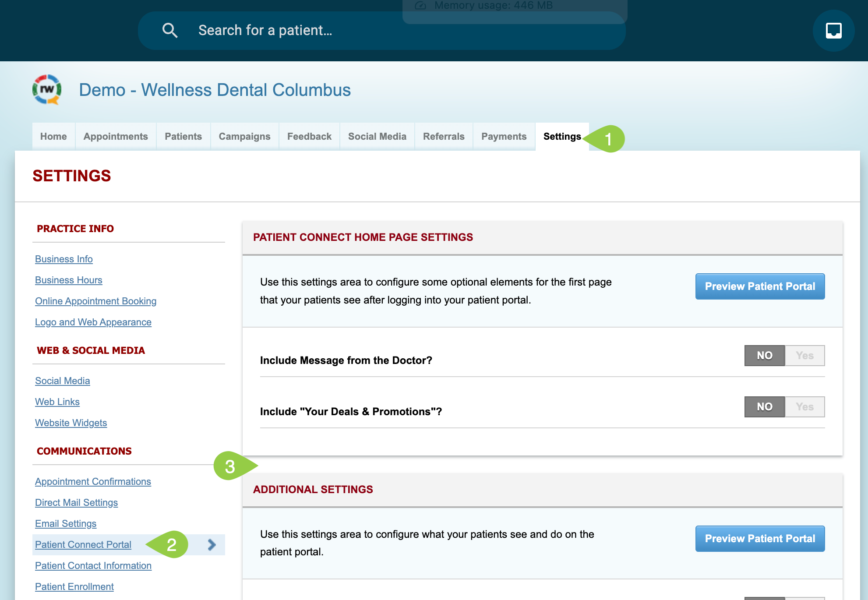
Task: Click Preview Patient Portal in Additional Settings
Action: 760,539
